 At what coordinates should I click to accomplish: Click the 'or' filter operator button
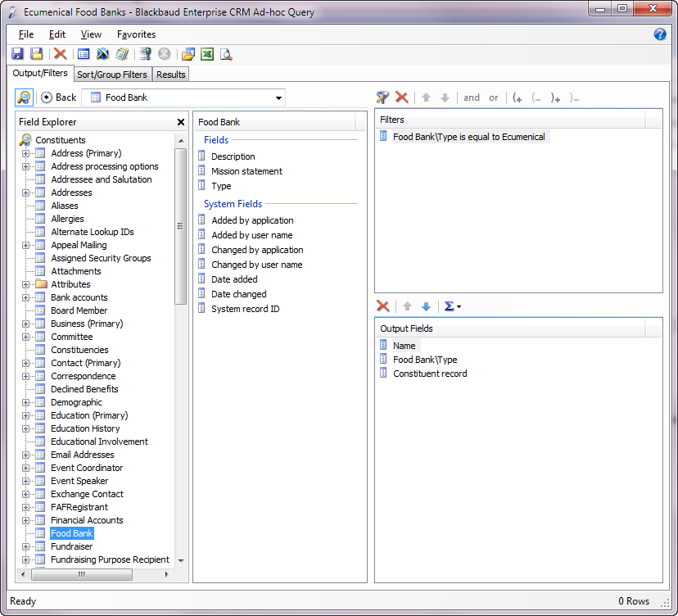pyautogui.click(x=494, y=97)
